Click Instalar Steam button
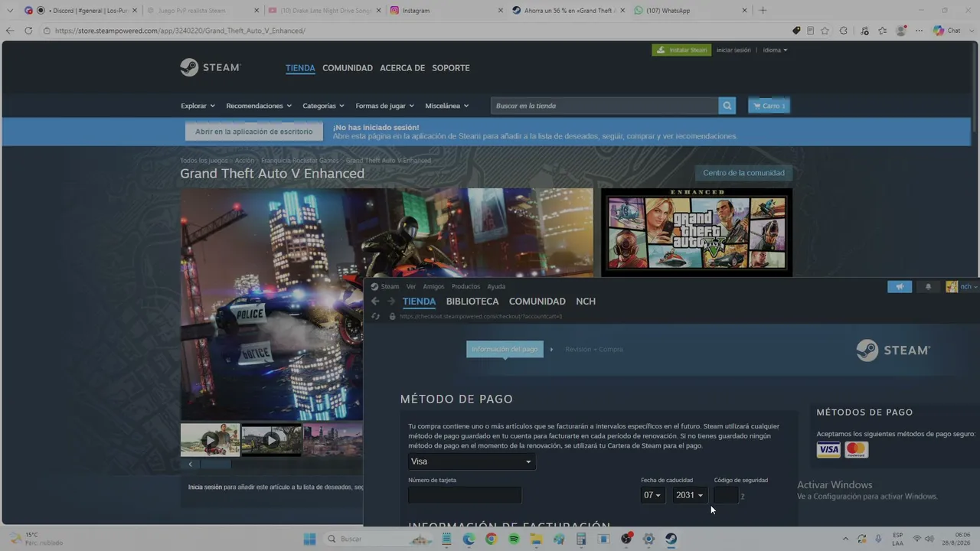 click(681, 50)
